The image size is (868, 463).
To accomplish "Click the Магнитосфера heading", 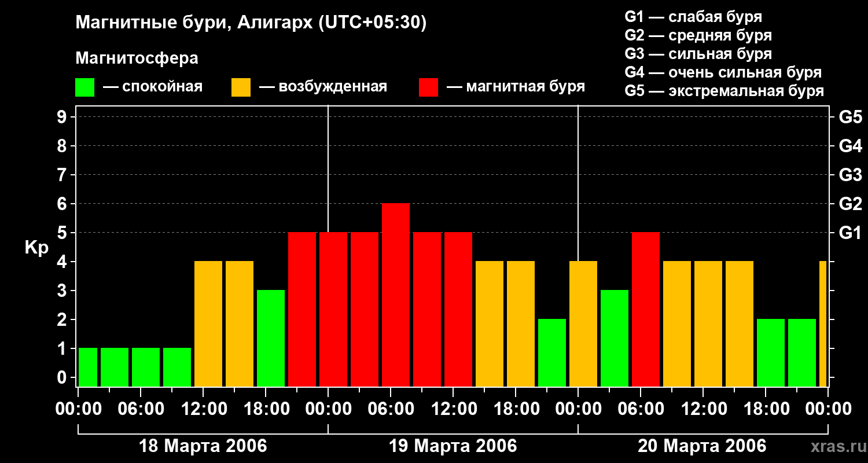I will tap(137, 58).
